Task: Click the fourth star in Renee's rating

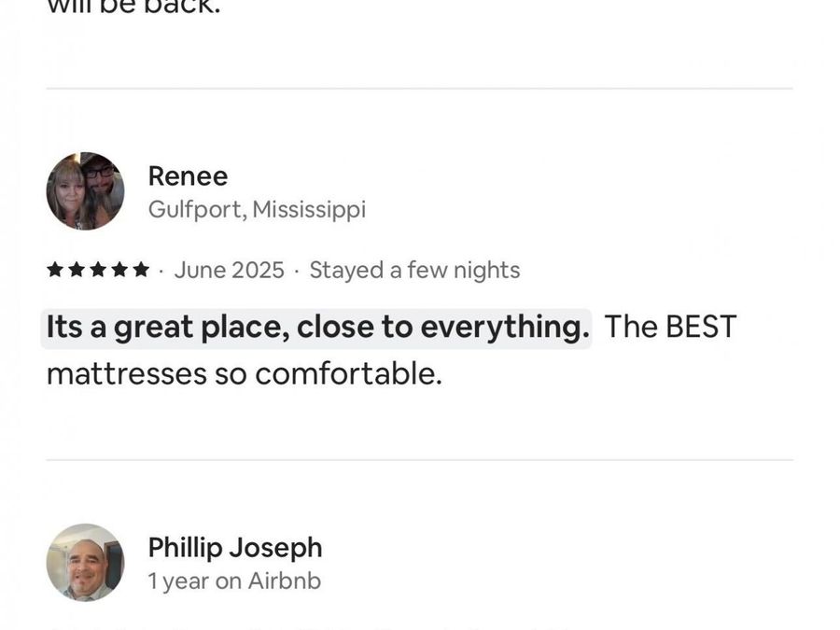Action: tap(119, 271)
